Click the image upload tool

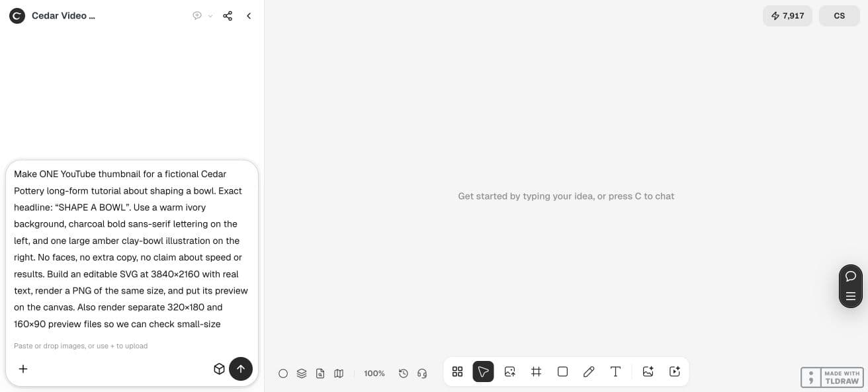[x=509, y=372]
